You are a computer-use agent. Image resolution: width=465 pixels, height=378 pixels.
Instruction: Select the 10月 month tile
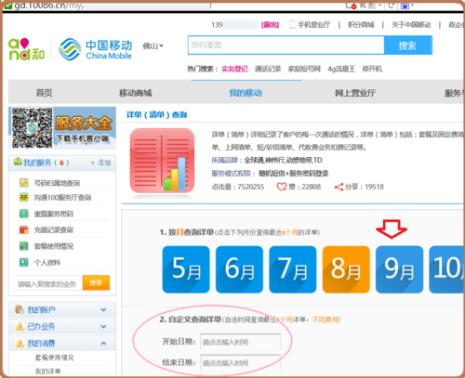pyautogui.click(x=447, y=269)
